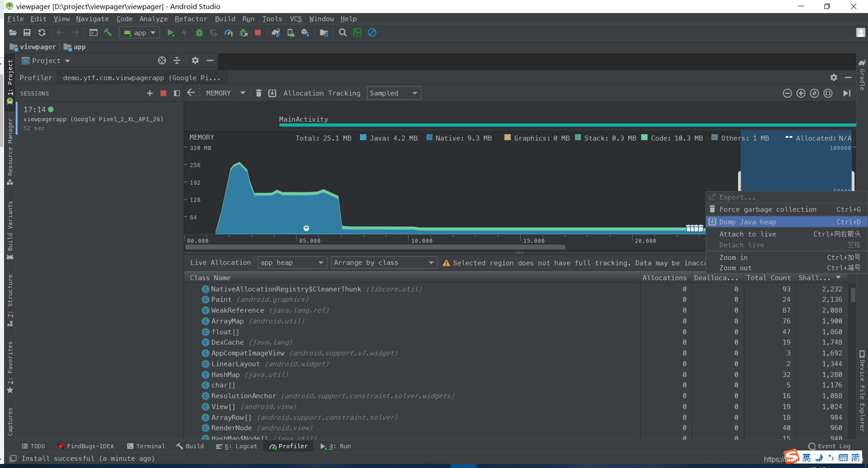Viewport: 868px width, 468px height.
Task: Open the Analyze menu
Action: (x=153, y=19)
